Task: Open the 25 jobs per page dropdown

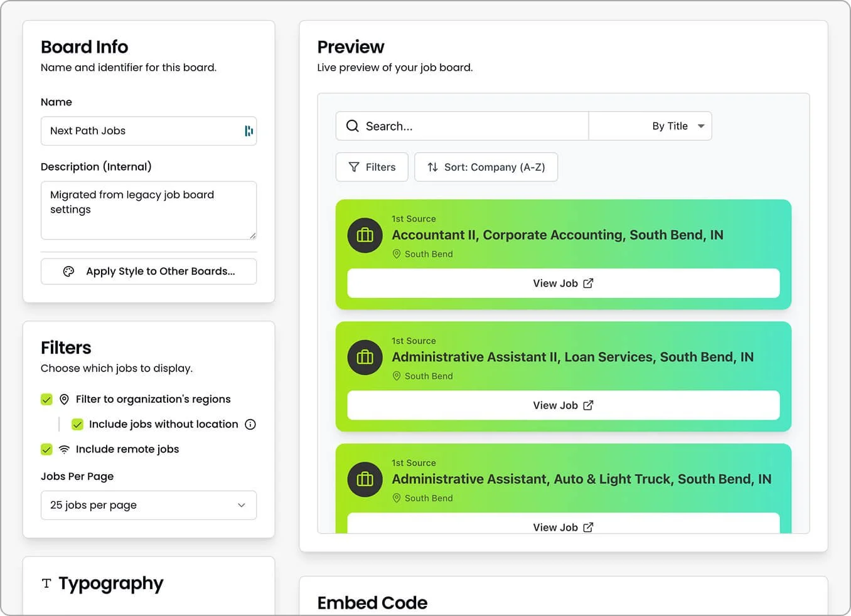Action: 149,506
